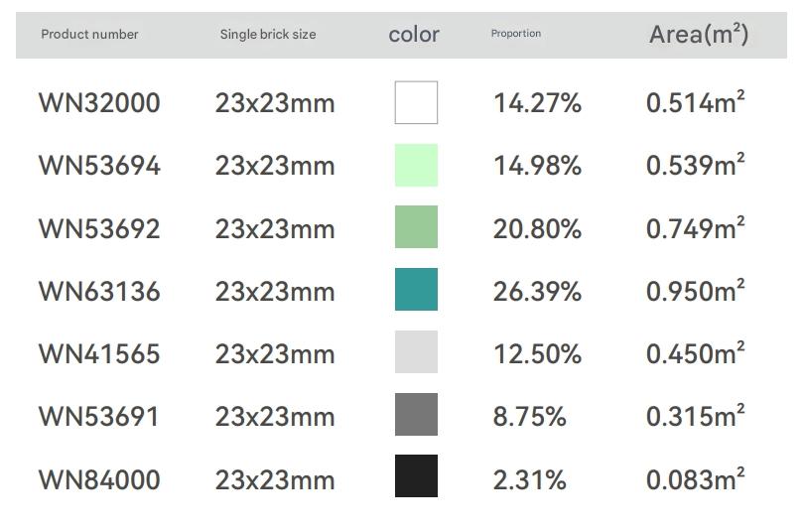Select product number WN84000
This screenshot has height=532, width=806.
[99, 479]
